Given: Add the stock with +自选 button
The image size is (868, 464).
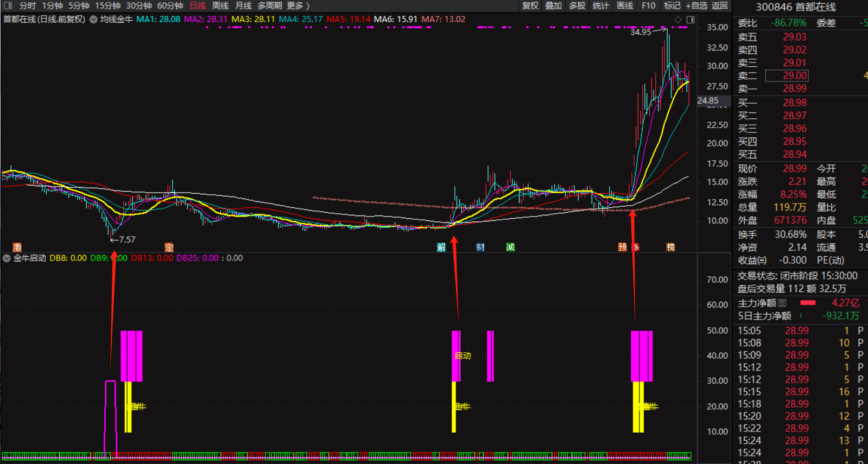Looking at the screenshot, I should point(696,5).
